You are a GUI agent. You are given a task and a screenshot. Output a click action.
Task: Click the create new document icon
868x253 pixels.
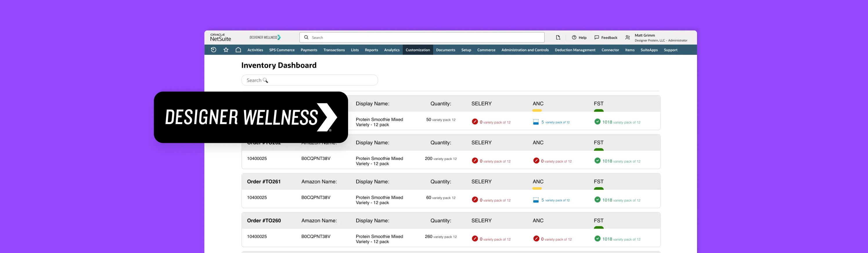pos(558,37)
